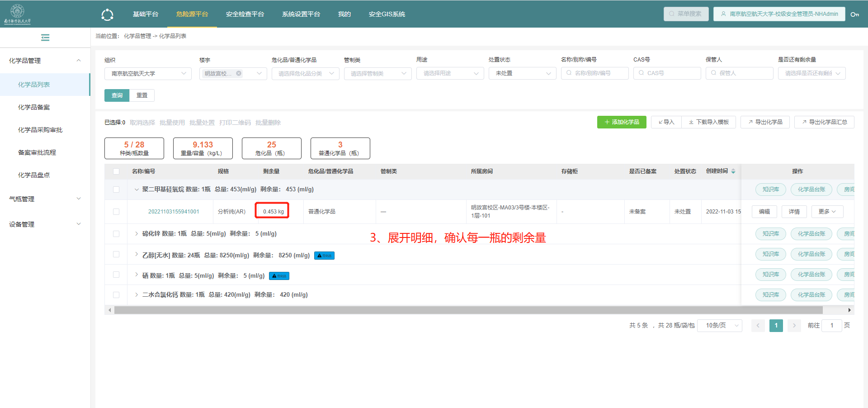
Task: Click the green 添加化学品 button
Action: coord(622,122)
